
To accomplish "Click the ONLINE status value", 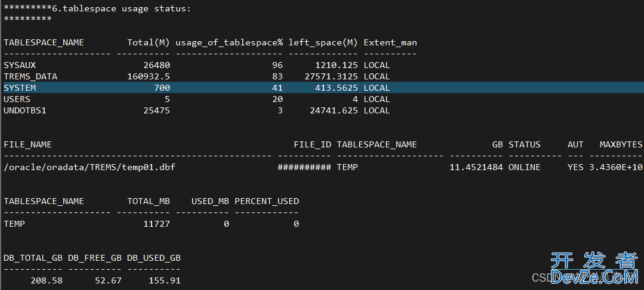I will pos(525,167).
